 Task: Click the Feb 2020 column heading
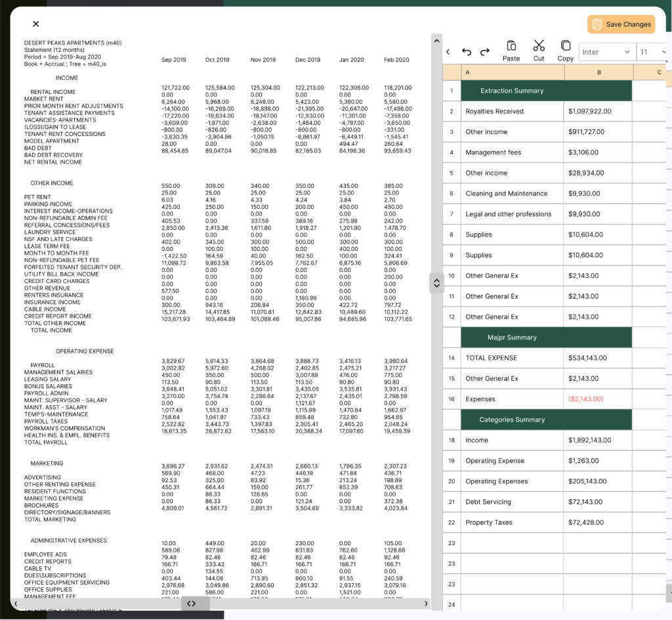[396, 60]
